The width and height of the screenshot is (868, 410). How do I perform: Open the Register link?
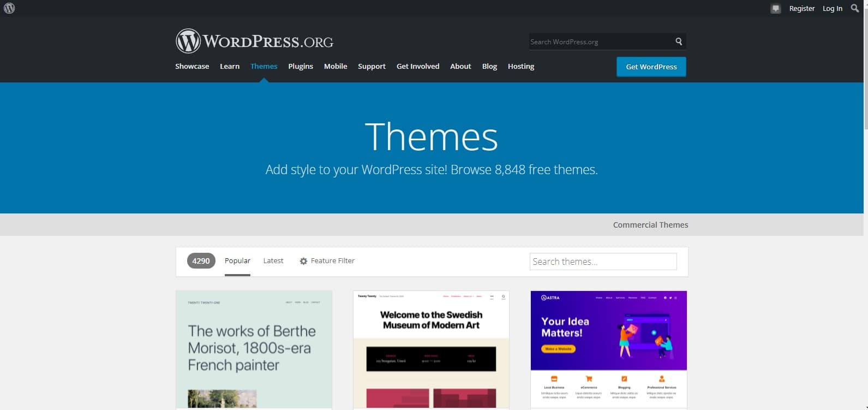[801, 8]
